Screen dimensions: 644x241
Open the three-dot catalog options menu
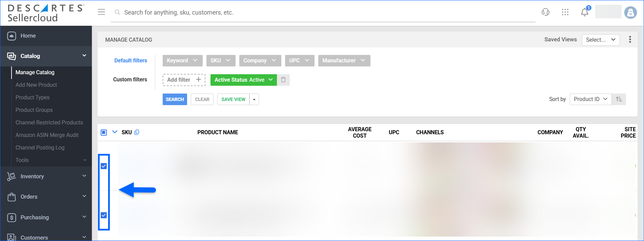pos(630,40)
